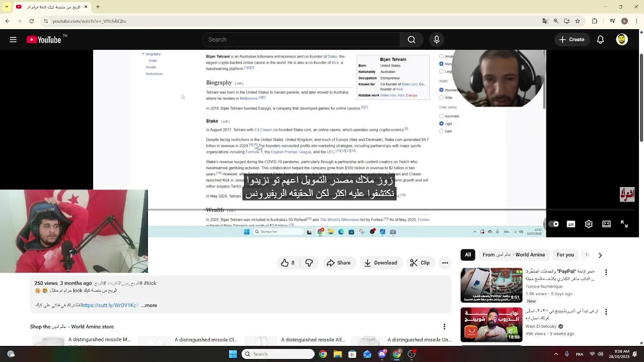The height and width of the screenshot is (362, 644).
Task: Click the Share button
Action: pyautogui.click(x=339, y=263)
